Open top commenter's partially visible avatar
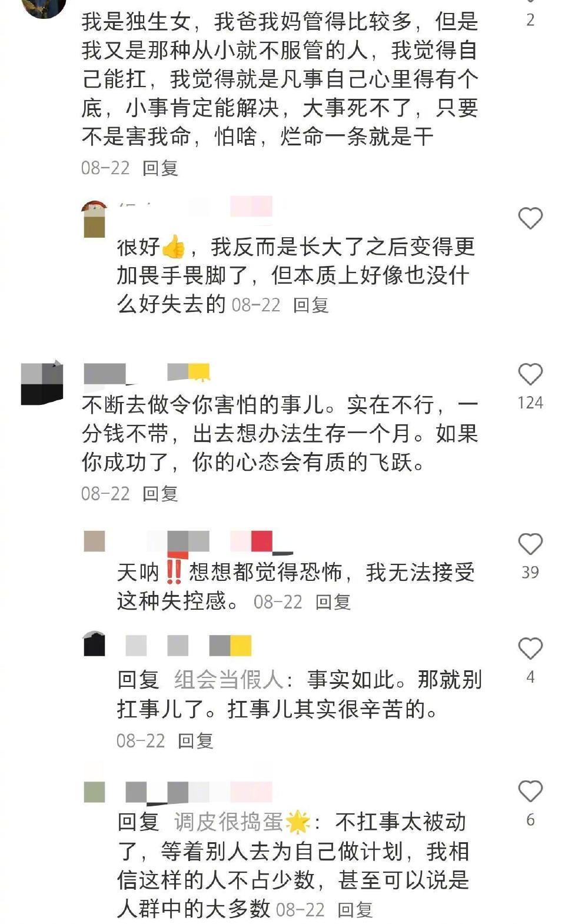The height and width of the screenshot is (924, 565). (x=44, y=8)
